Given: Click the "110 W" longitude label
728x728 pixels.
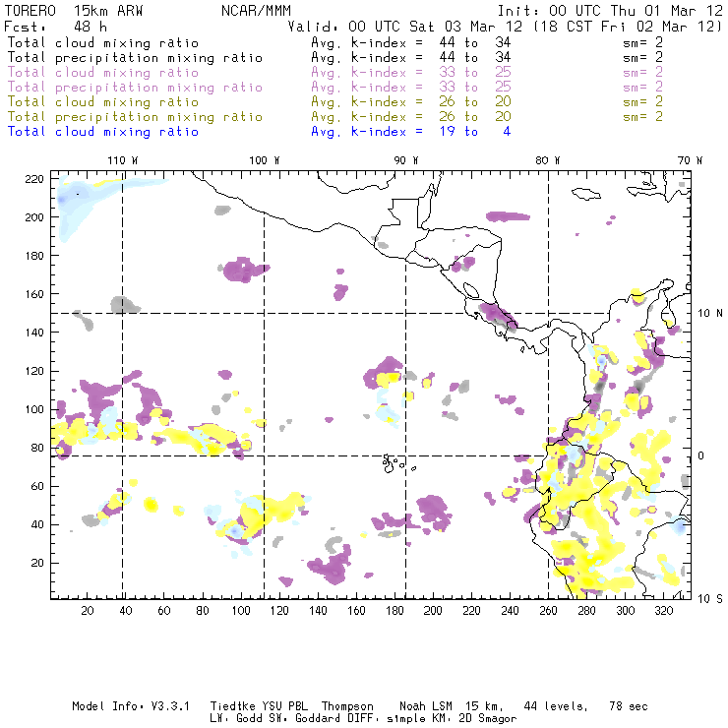Looking at the screenshot, I should 122,159.
